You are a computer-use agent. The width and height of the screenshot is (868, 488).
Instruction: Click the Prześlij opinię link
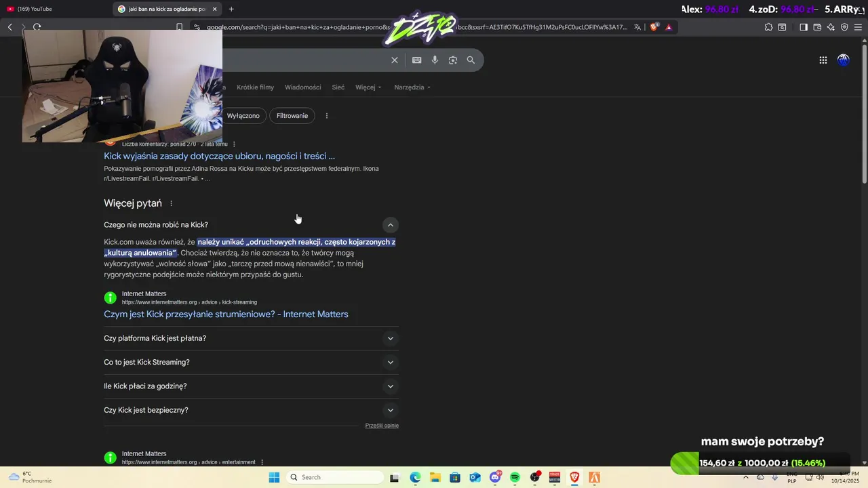tap(382, 426)
